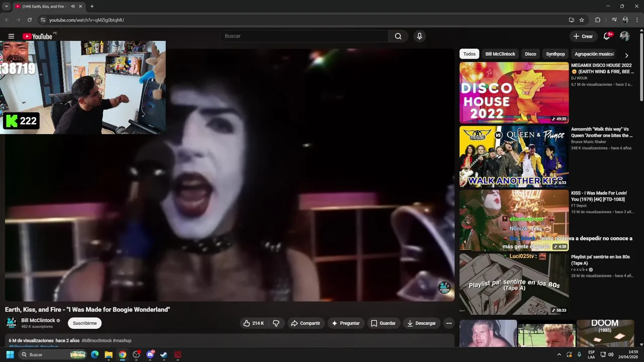This screenshot has width=644, height=362.
Task: Open taskbar clock showing 14:59
Action: pos(628,354)
